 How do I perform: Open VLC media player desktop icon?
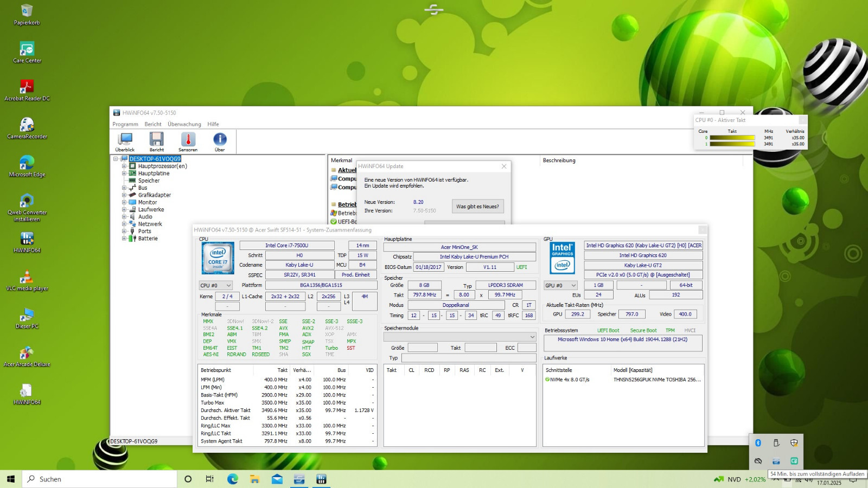pos(27,280)
